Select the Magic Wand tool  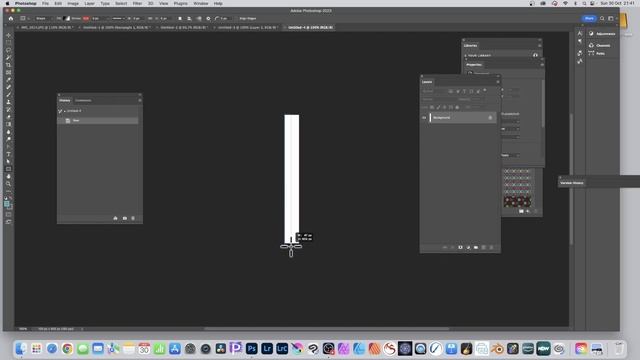click(9, 58)
